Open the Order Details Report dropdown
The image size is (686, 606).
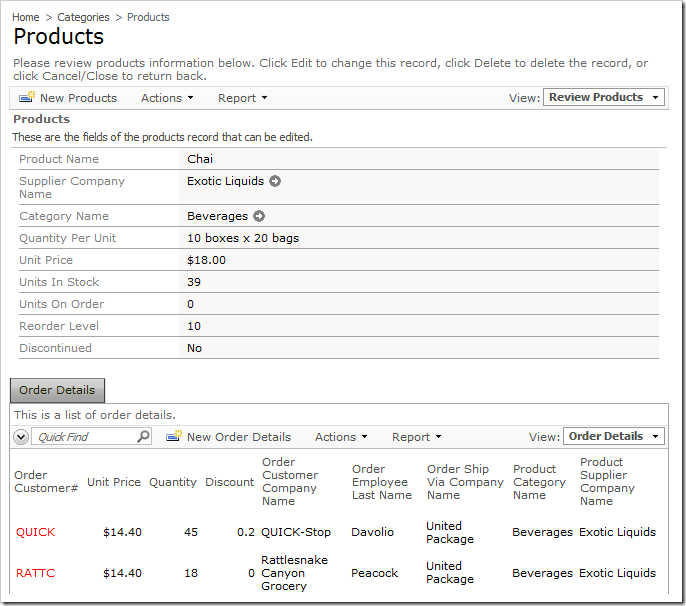coord(416,437)
